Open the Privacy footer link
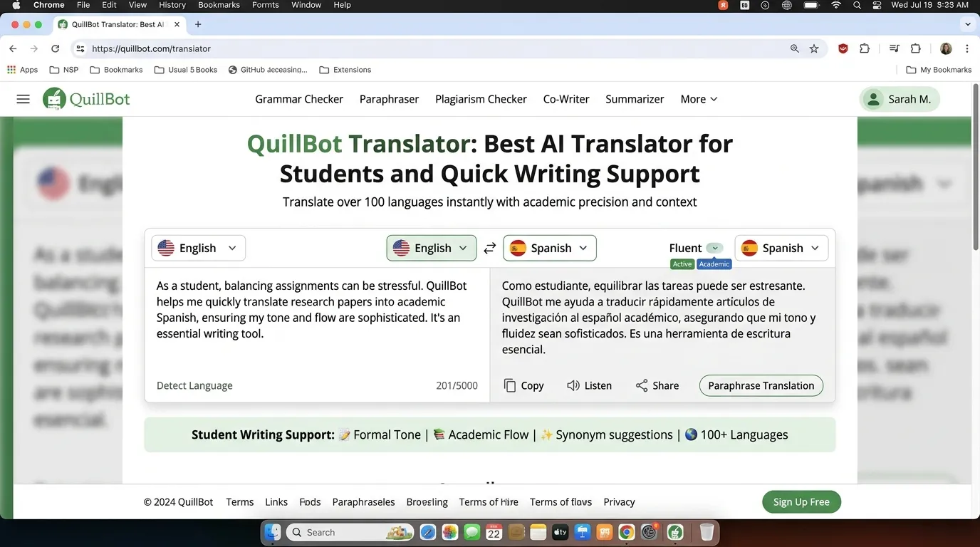This screenshot has height=547, width=980. pyautogui.click(x=619, y=501)
